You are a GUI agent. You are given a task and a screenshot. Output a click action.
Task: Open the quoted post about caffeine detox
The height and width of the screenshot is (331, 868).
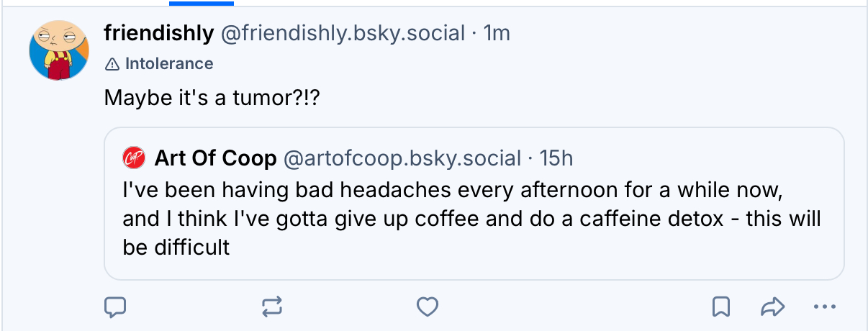[472, 216]
